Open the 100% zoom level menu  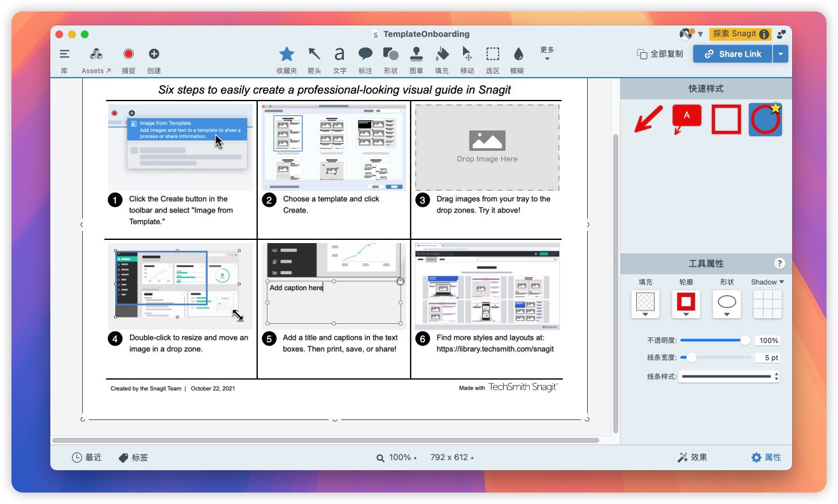pos(397,458)
